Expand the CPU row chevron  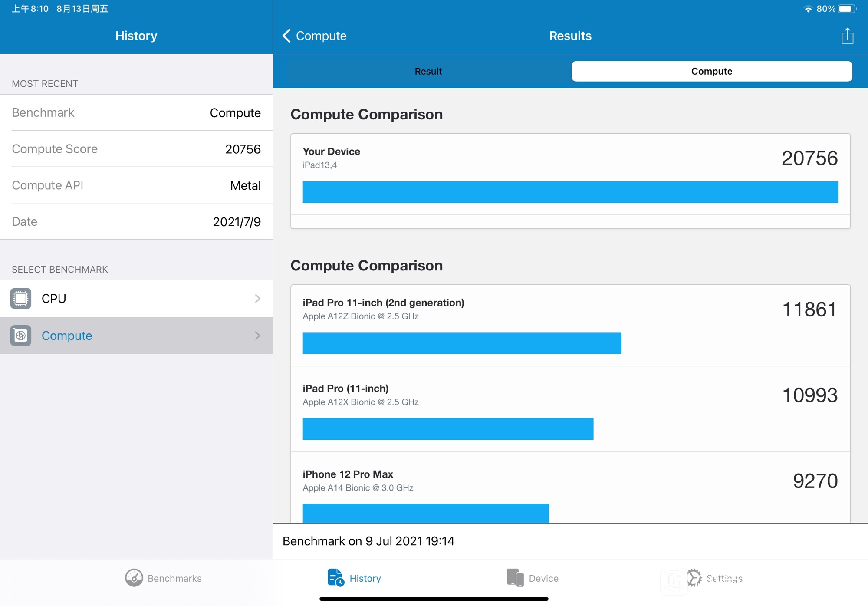[x=257, y=299]
